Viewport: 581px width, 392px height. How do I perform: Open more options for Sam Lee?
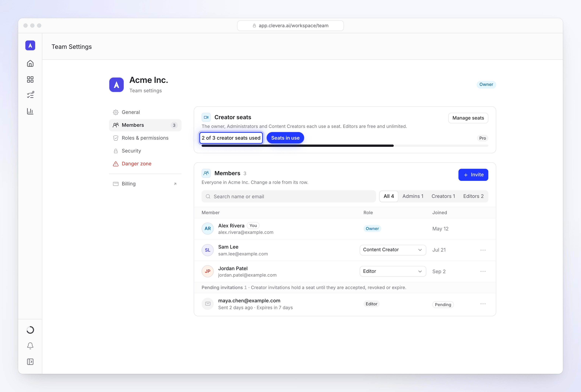[483, 250]
